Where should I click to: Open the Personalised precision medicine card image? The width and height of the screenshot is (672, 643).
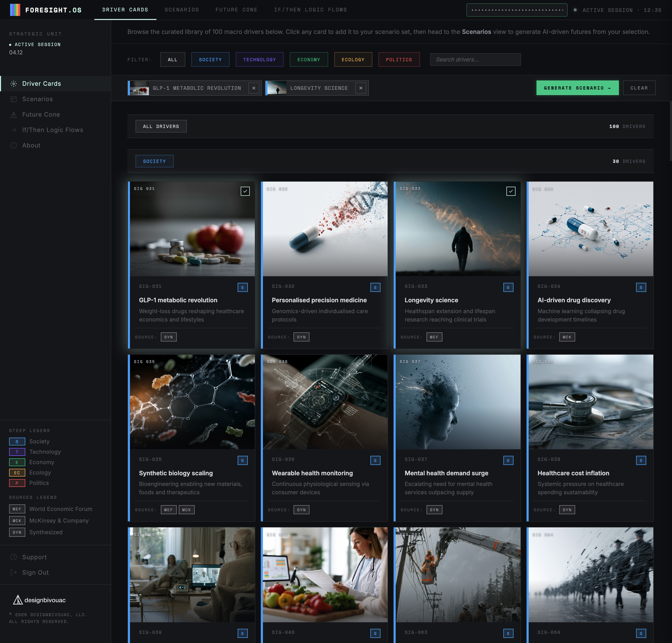(325, 229)
